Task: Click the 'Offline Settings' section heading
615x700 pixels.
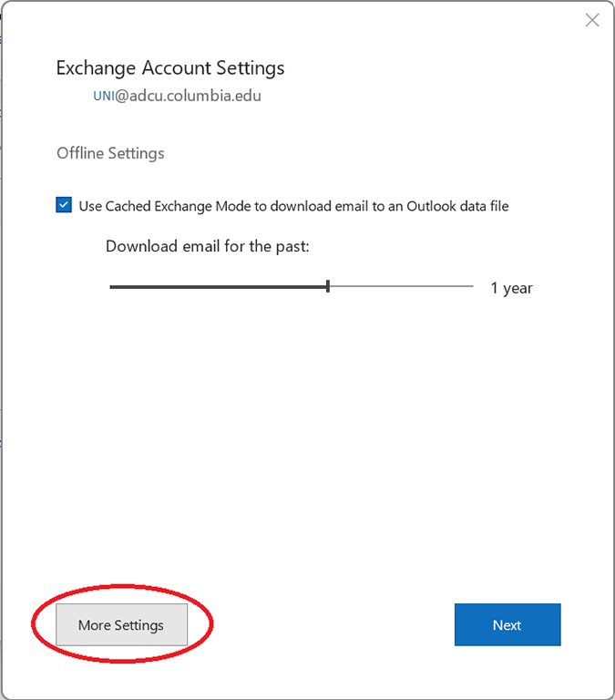Action: point(110,153)
